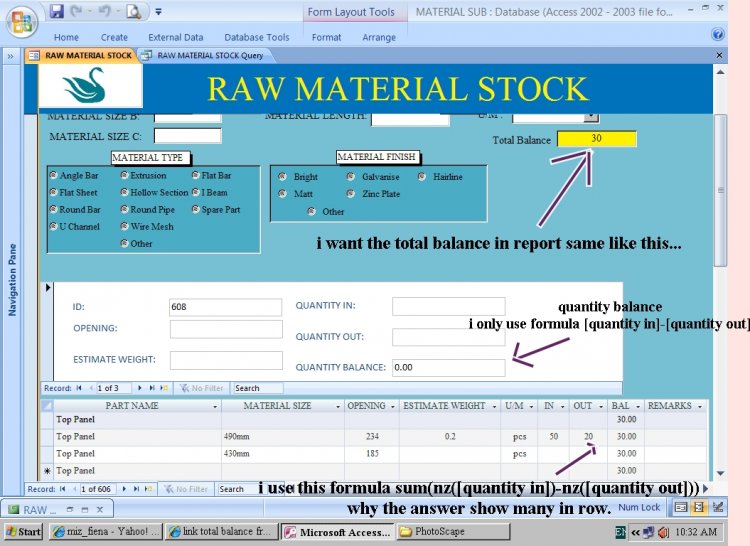Open the Database Tools ribbon tab
Screen dimensions: 750x546
[257, 37]
